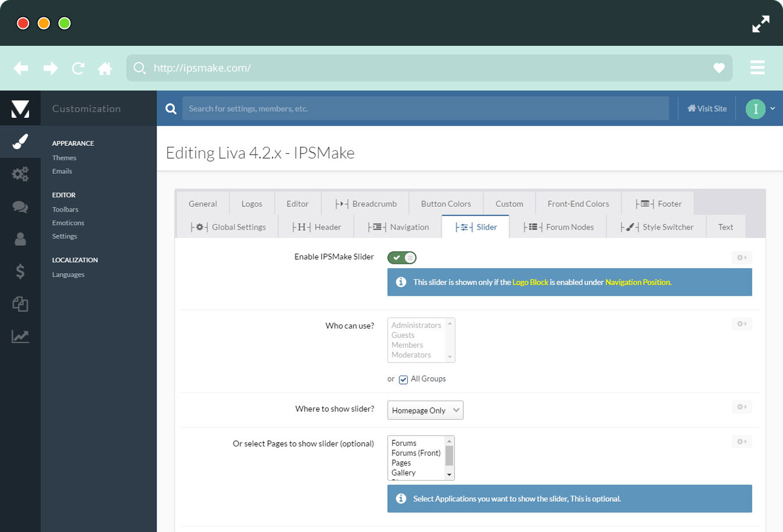Select Gallery in the pages list

403,473
